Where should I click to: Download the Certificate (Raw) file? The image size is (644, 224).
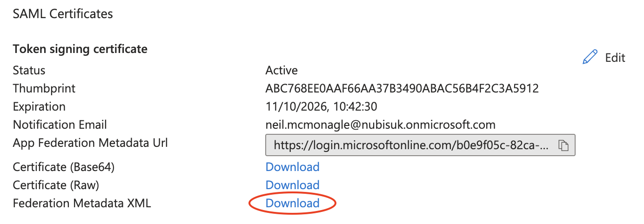[x=292, y=185]
